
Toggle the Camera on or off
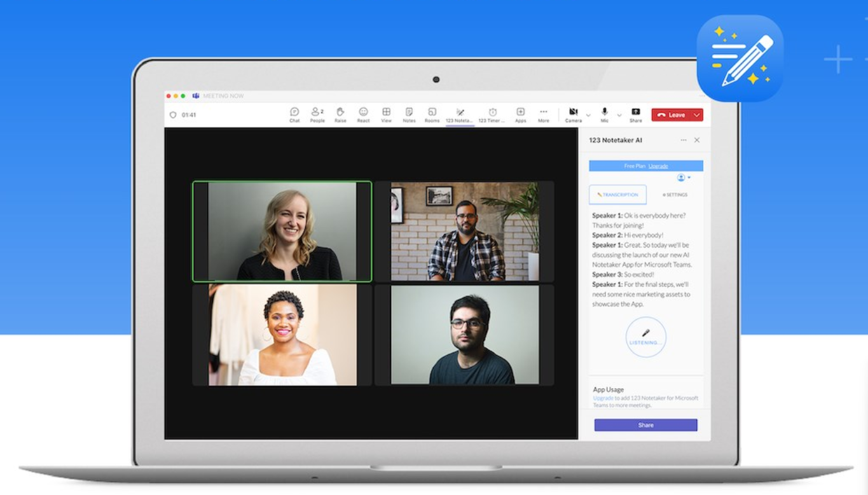tap(573, 115)
